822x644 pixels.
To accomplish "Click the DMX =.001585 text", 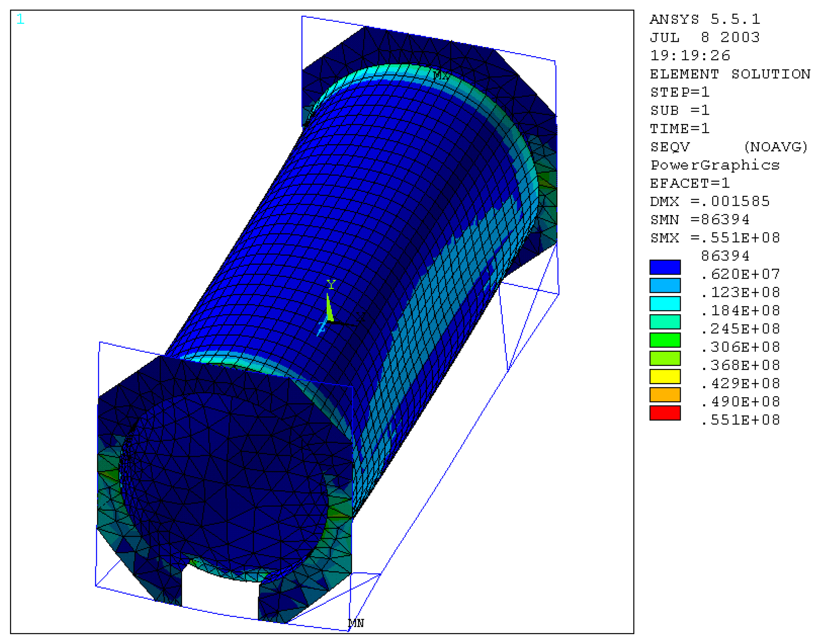I will click(x=710, y=201).
